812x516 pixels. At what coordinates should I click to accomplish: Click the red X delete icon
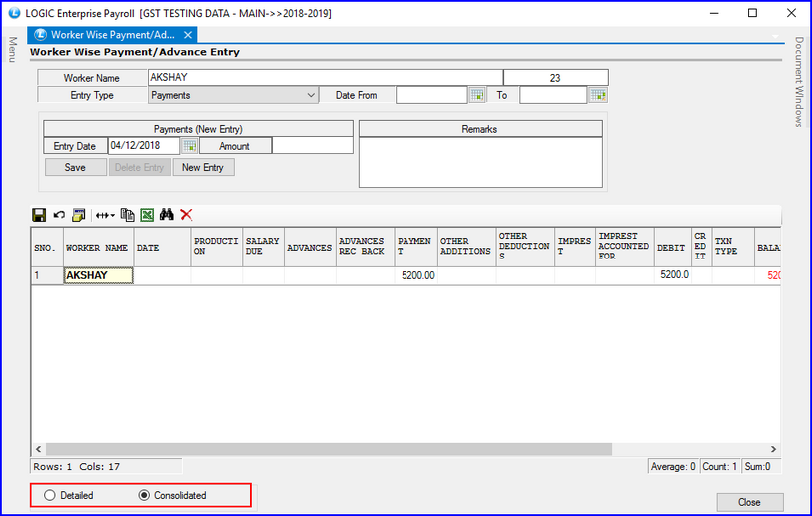186,215
